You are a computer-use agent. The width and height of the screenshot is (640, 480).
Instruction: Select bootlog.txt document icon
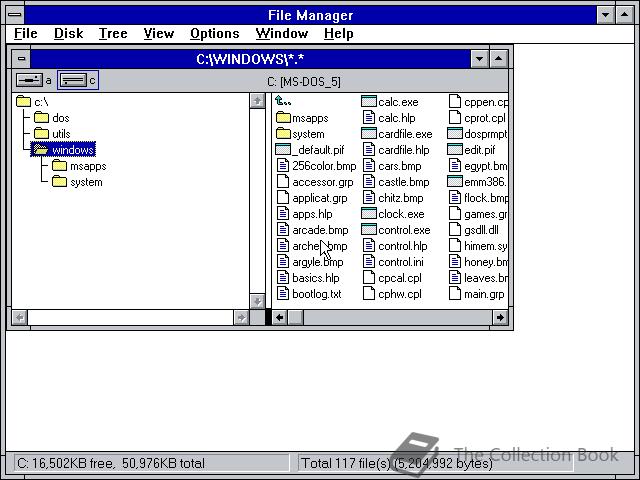pos(283,294)
